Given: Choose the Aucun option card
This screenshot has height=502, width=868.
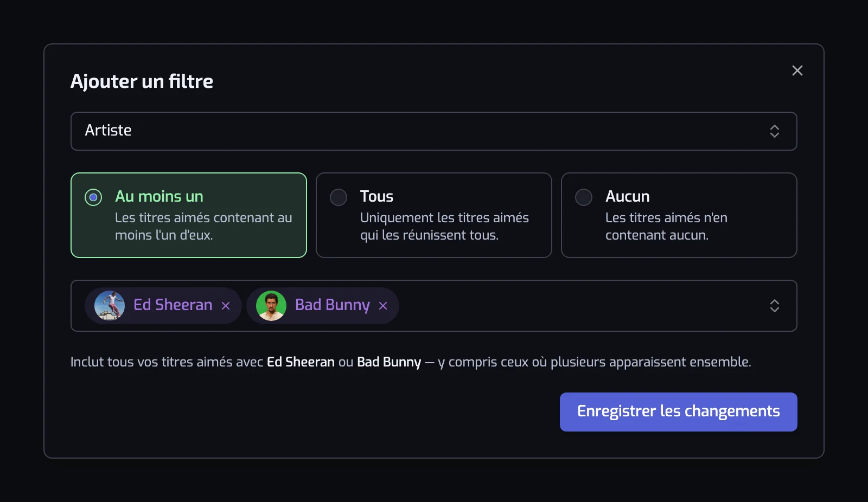Looking at the screenshot, I should point(679,215).
